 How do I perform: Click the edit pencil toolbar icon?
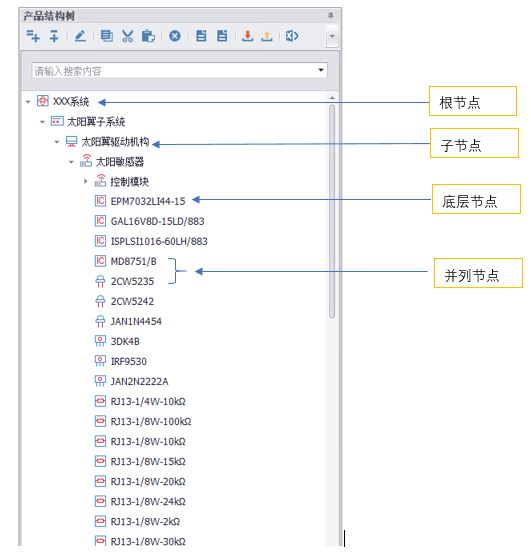click(80, 36)
